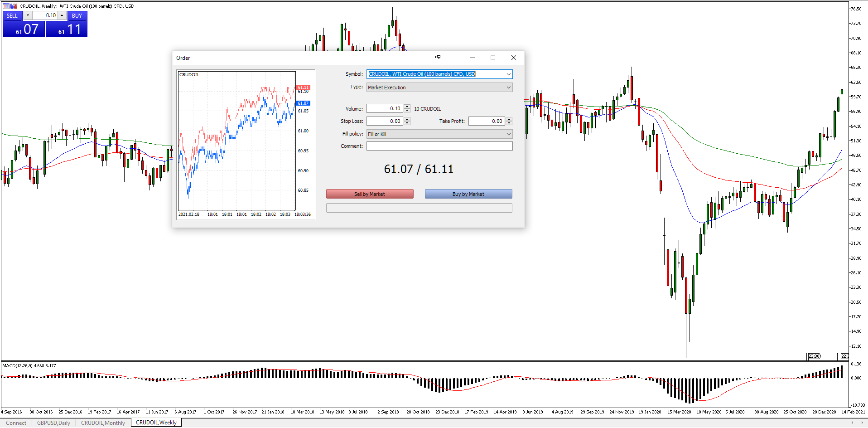
Task: Switch to the Connect tab
Action: pyautogui.click(x=16, y=423)
